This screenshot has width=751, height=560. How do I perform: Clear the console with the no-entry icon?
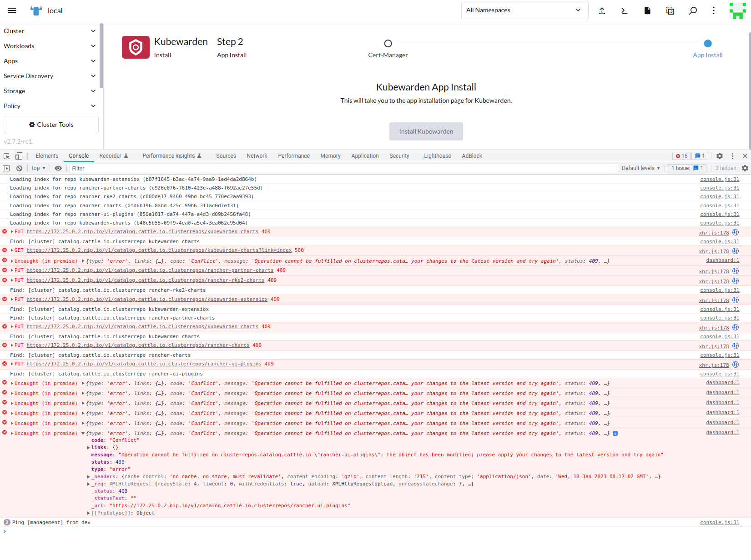point(19,168)
